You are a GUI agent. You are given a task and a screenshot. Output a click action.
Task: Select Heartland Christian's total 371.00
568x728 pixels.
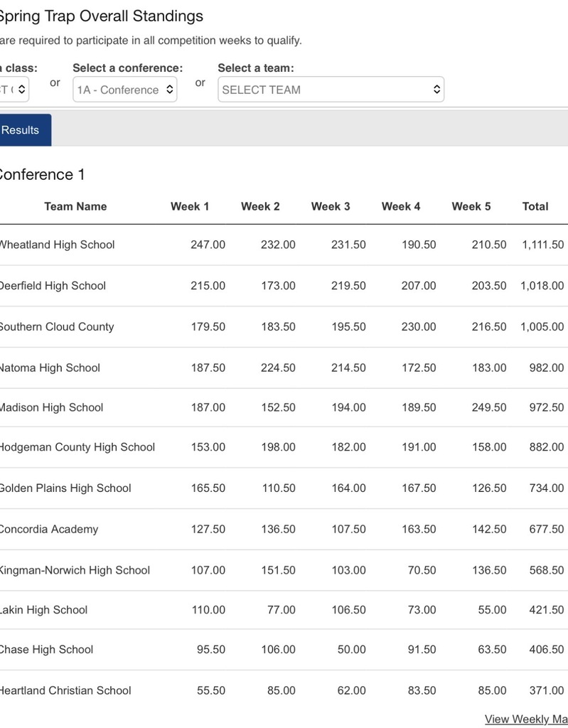click(x=547, y=690)
